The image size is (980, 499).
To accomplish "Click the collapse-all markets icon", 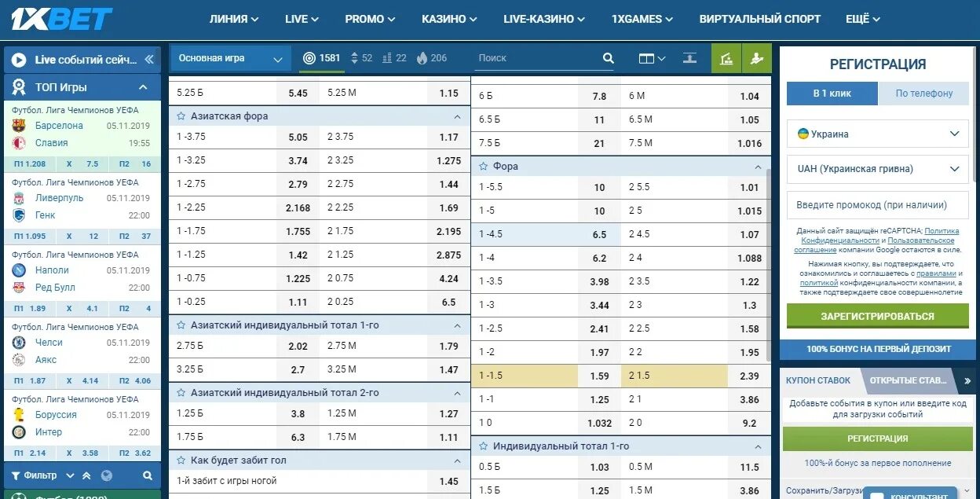I will tap(689, 58).
